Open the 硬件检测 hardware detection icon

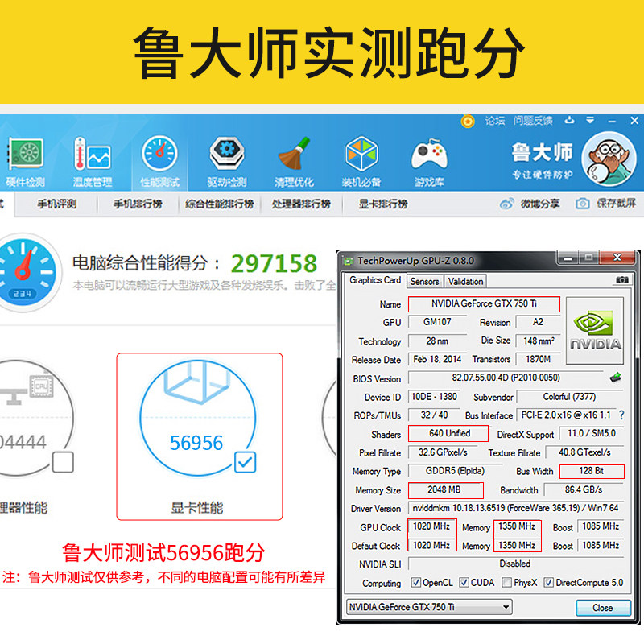(26, 154)
